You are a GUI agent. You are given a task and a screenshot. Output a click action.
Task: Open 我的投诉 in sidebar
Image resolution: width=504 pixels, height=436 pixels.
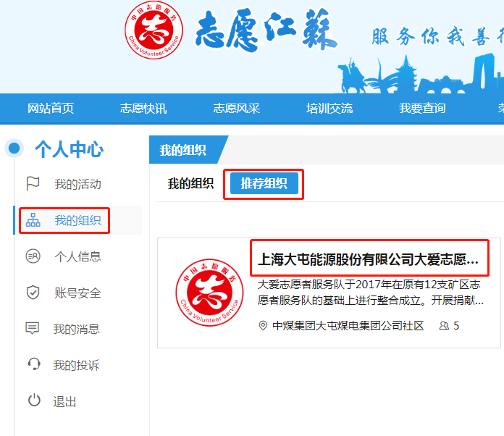tap(77, 365)
